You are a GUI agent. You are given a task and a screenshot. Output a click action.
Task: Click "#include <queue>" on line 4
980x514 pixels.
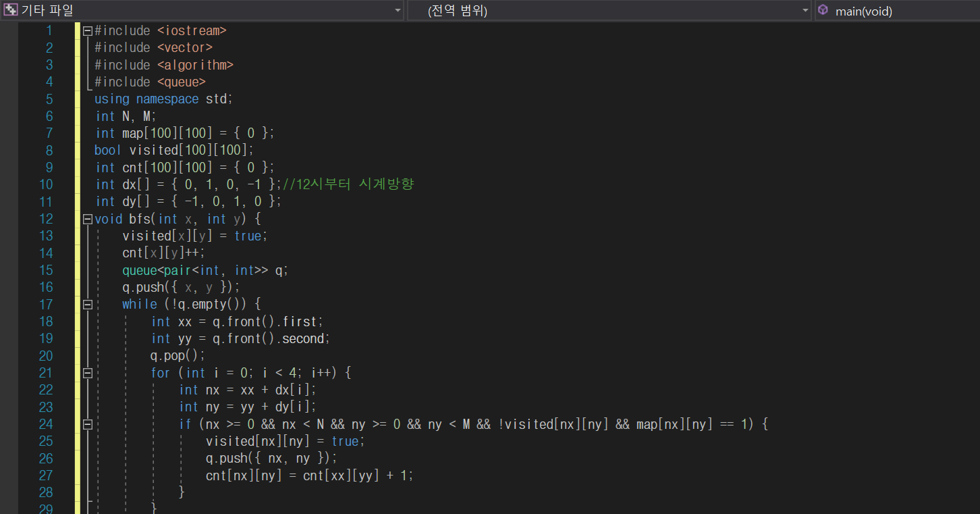point(151,82)
